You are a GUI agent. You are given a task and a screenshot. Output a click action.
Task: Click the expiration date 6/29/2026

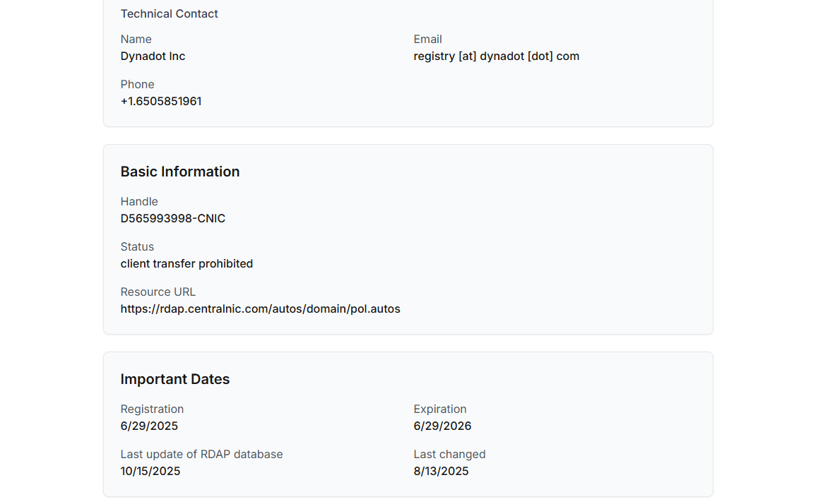tap(442, 426)
